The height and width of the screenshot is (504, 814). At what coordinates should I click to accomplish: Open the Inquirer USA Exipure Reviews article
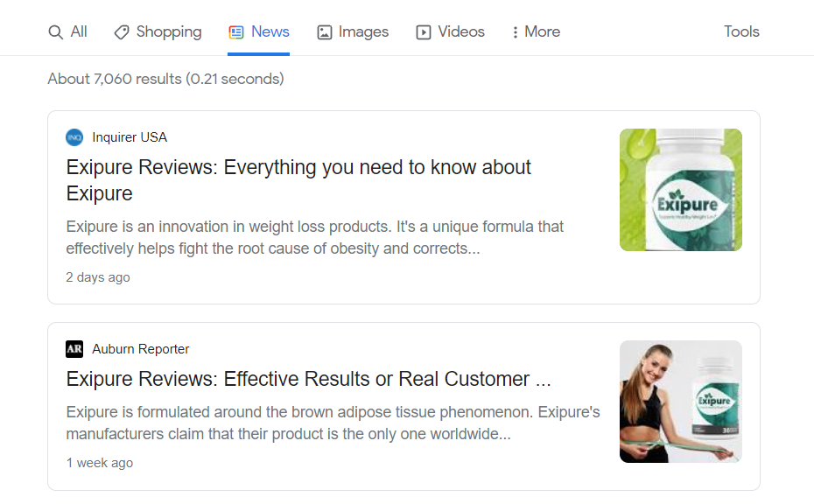coord(298,166)
